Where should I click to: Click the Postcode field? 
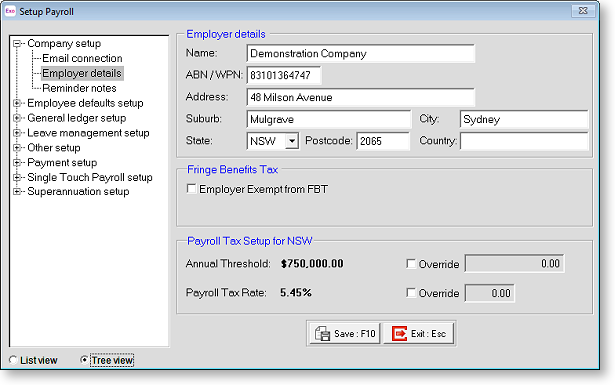click(x=383, y=141)
